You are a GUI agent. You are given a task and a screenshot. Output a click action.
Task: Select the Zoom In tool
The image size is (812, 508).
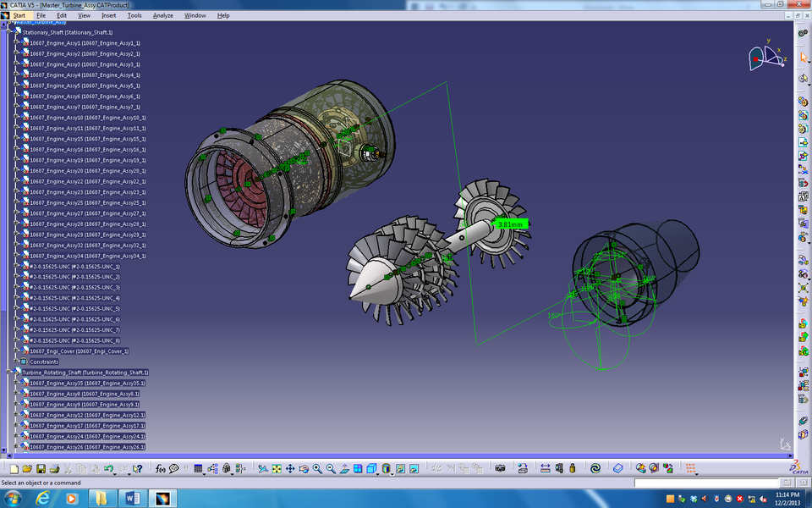(x=316, y=467)
